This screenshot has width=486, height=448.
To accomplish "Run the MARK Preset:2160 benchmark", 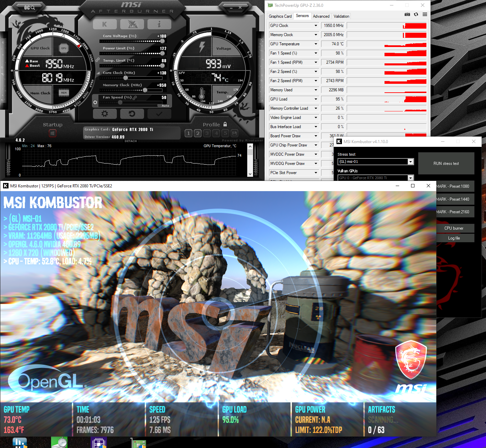I will [x=455, y=212].
